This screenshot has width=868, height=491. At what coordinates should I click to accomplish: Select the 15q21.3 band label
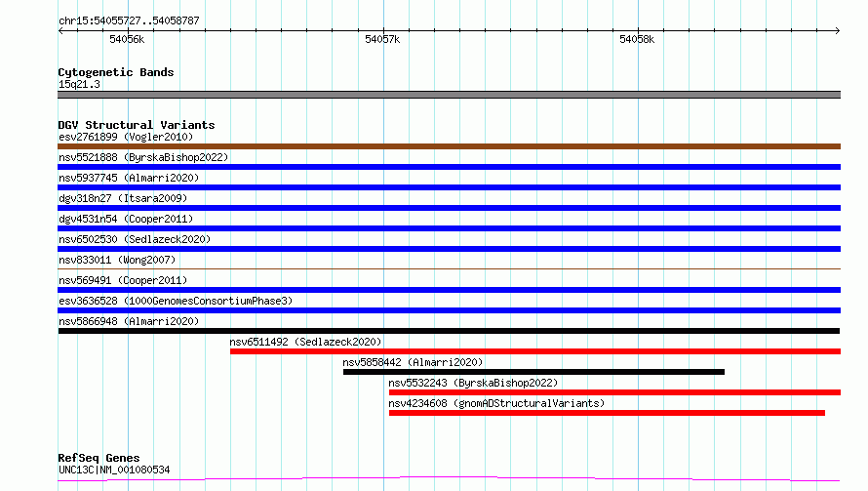[79, 84]
